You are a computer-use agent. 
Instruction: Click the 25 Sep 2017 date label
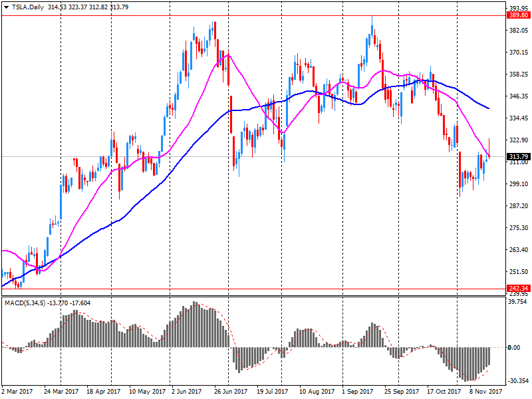(x=402, y=392)
